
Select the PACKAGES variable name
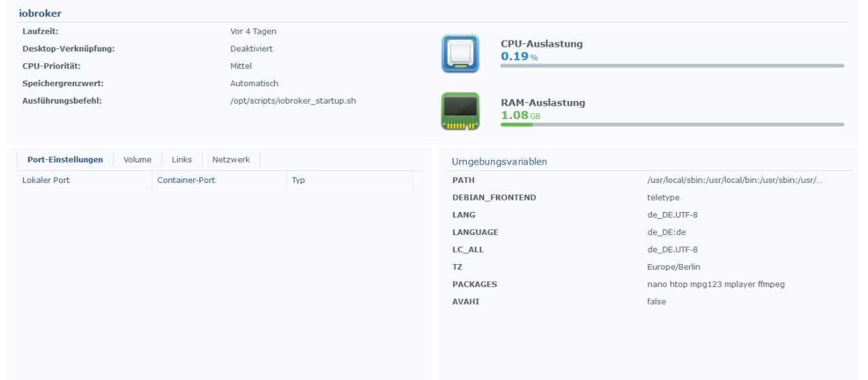(x=475, y=284)
